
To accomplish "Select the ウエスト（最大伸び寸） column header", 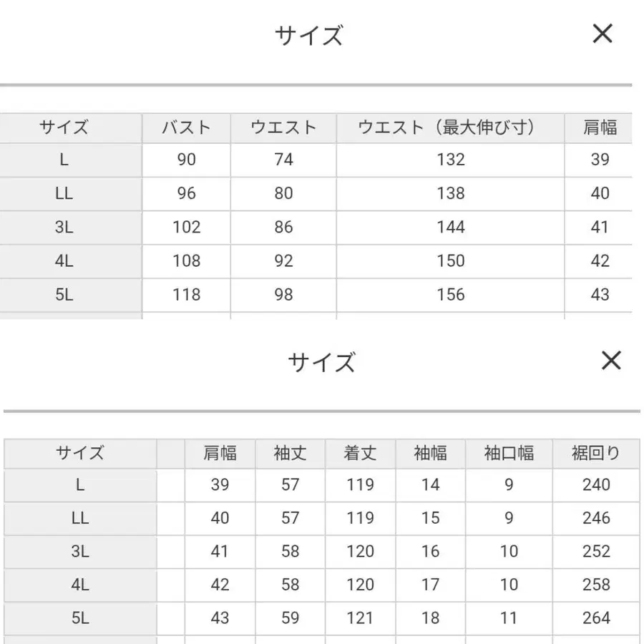I will pyautogui.click(x=450, y=128).
